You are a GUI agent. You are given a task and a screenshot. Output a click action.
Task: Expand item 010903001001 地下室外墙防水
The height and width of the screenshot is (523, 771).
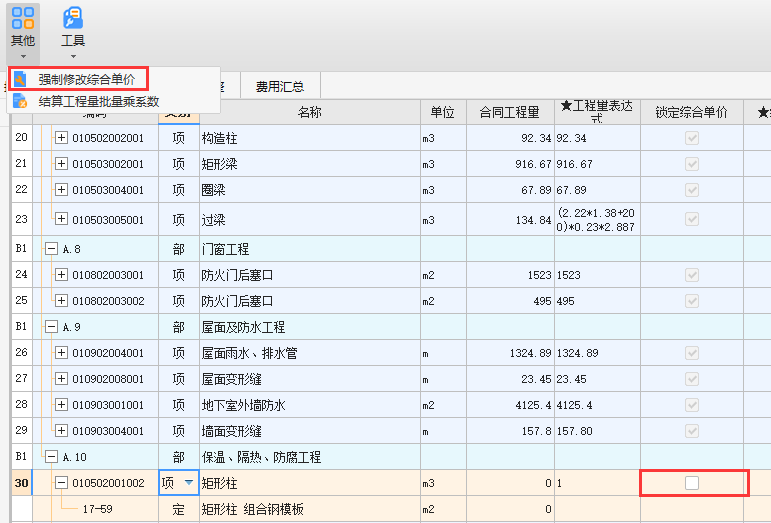[x=61, y=405]
